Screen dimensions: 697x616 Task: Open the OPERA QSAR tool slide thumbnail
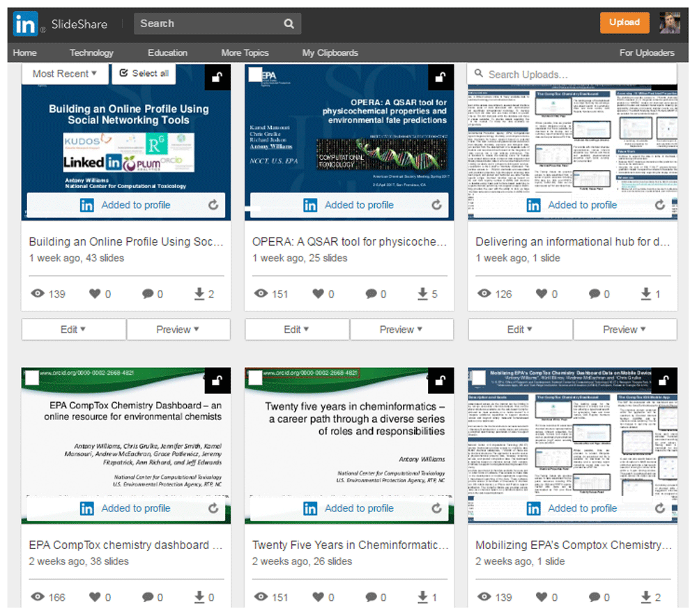[349, 142]
